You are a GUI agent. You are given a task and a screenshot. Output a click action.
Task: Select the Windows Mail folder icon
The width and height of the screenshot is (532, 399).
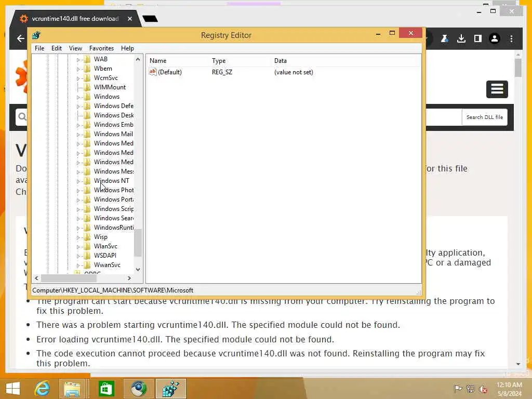(x=87, y=134)
